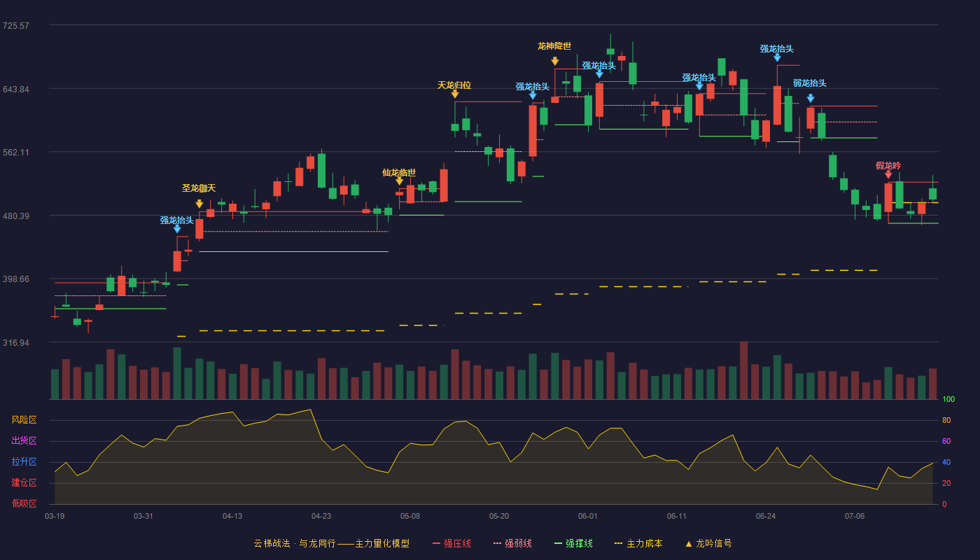Click the 07-06 date label
The width and height of the screenshot is (980, 560).
[x=855, y=516]
